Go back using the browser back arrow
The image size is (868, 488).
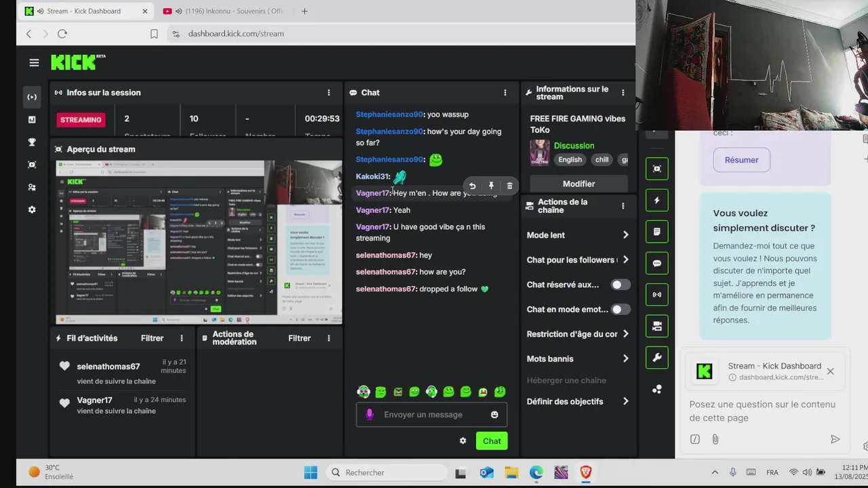click(28, 33)
